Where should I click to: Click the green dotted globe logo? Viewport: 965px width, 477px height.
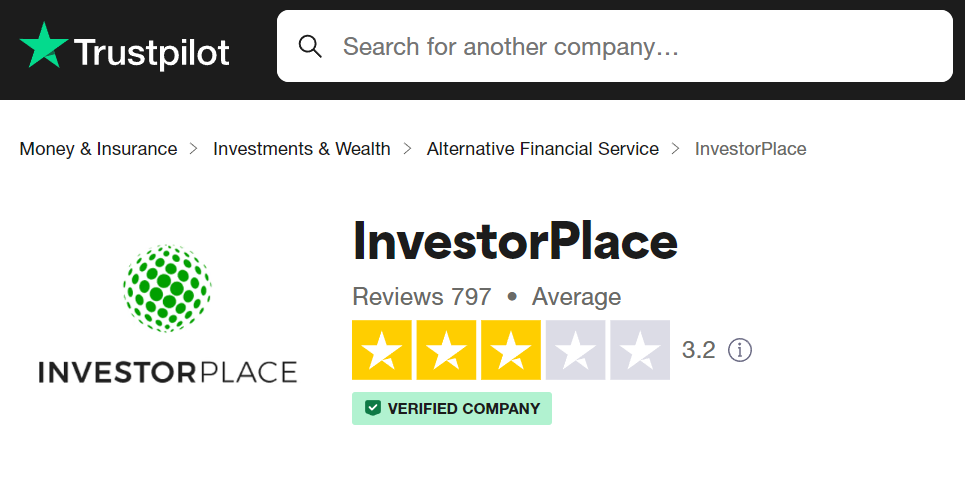point(167,288)
